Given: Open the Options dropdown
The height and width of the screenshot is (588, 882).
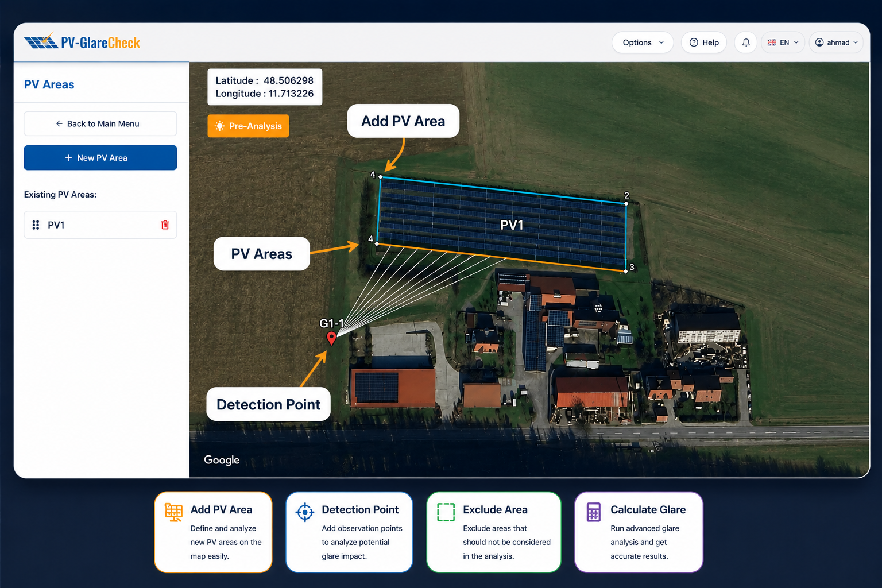Looking at the screenshot, I should [643, 42].
